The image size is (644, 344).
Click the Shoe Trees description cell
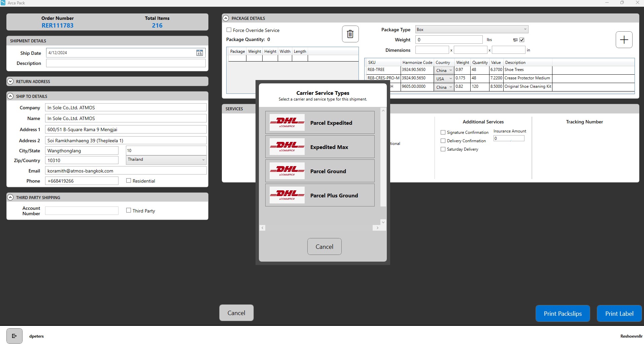tap(528, 70)
